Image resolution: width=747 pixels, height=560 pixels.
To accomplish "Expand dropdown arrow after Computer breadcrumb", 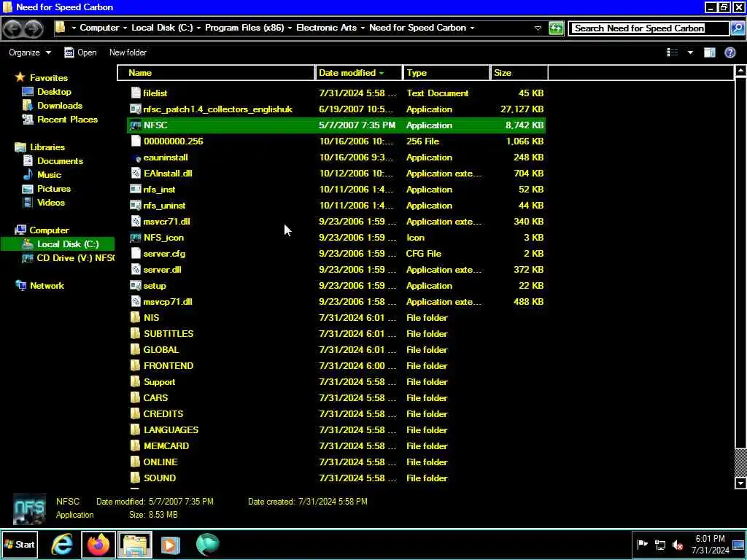I will [125, 28].
